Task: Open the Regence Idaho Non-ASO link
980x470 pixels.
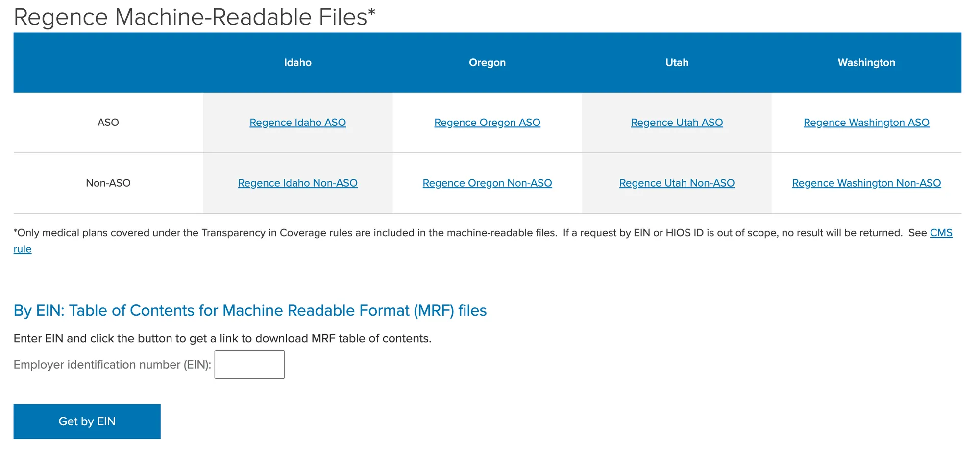Action: click(297, 183)
